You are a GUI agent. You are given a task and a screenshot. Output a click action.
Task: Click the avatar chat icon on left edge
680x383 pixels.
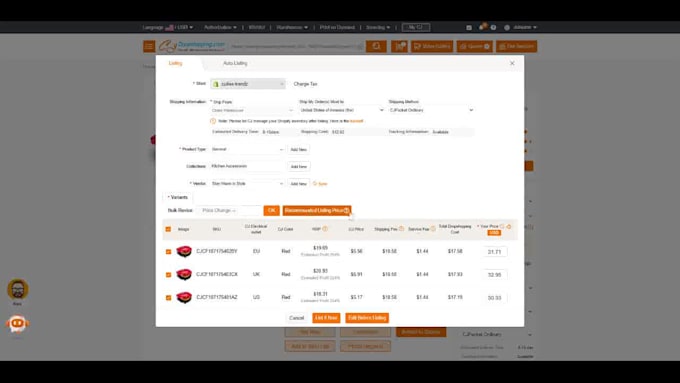(18, 289)
